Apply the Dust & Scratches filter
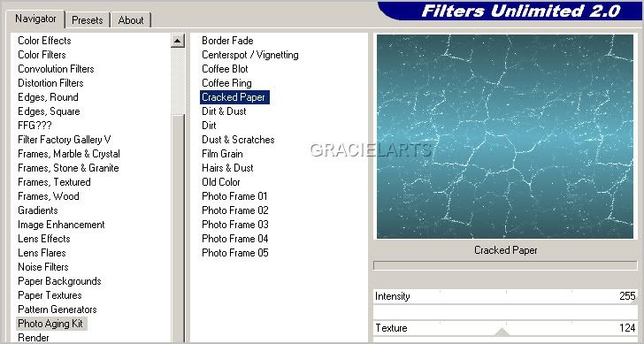Screen dimensions: 644x344 click(238, 140)
